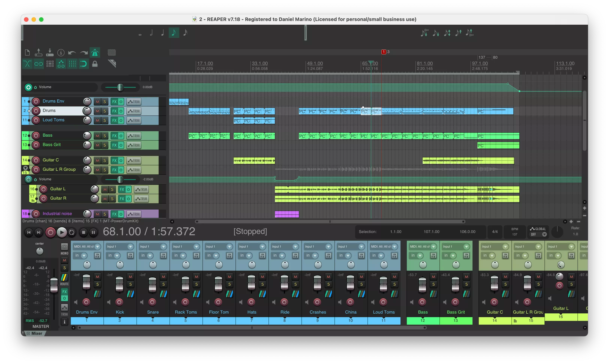Open a project using the upload arrow icon
Image resolution: width=609 pixels, height=364 pixels.
(x=38, y=52)
